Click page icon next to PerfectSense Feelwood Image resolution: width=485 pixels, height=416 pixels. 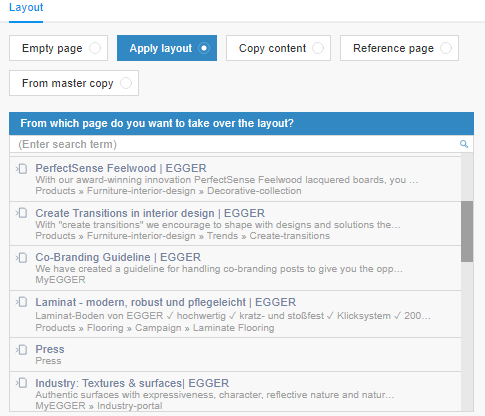coord(22,169)
